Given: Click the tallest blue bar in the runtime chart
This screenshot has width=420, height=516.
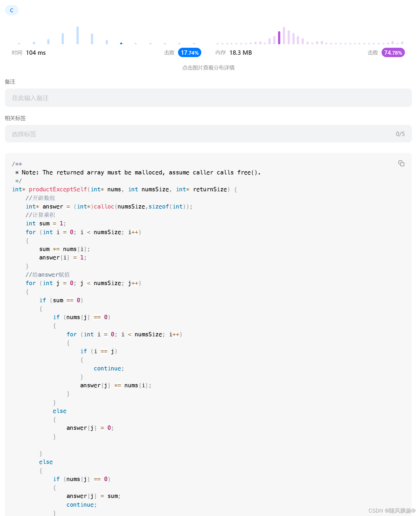Looking at the screenshot, I should pyautogui.click(x=78, y=35).
